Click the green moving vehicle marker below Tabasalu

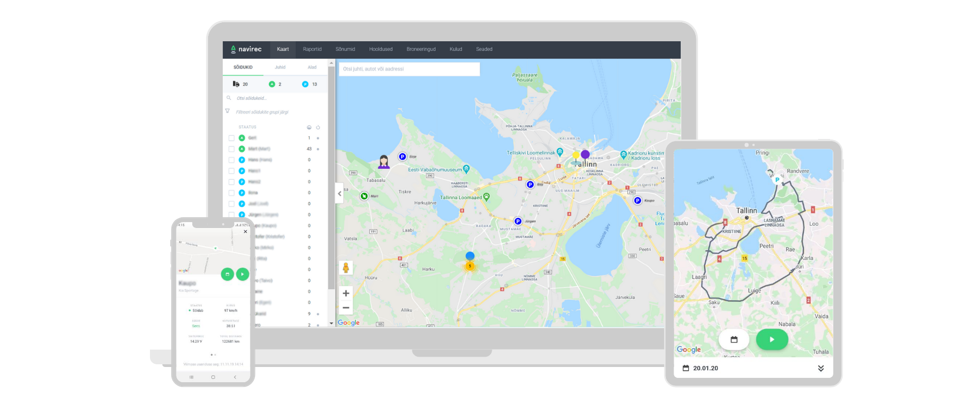pos(365,196)
